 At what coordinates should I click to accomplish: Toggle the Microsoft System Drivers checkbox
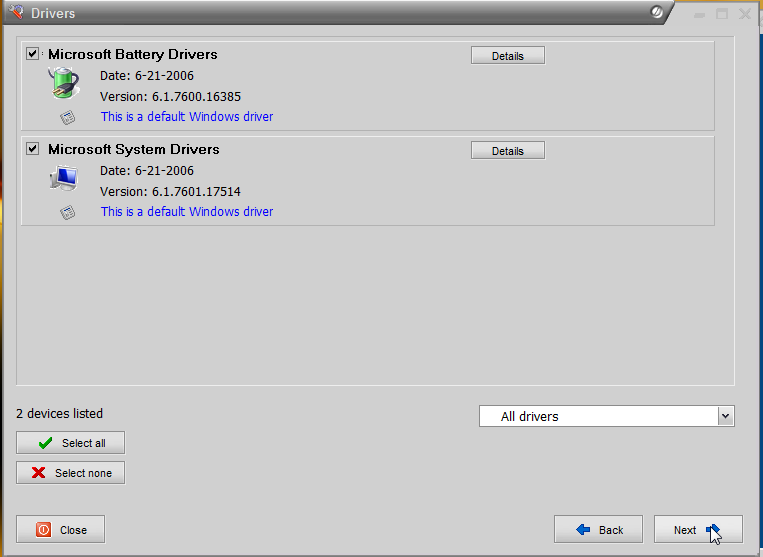point(33,149)
